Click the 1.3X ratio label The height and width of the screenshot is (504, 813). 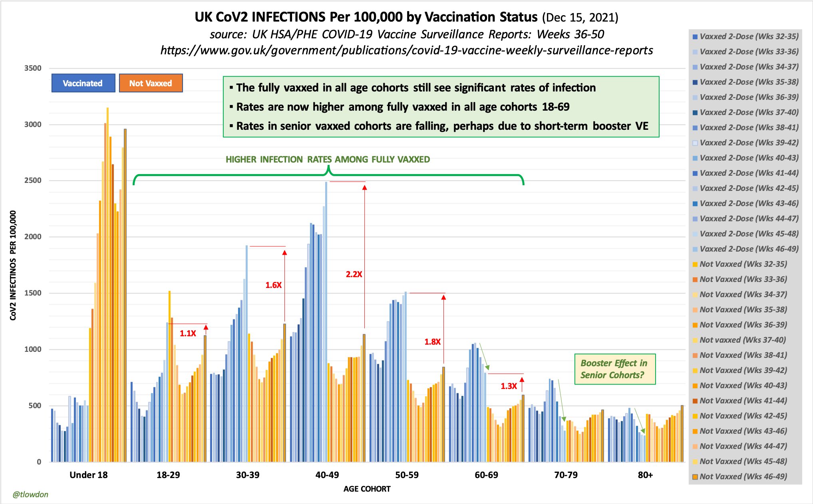click(x=509, y=386)
